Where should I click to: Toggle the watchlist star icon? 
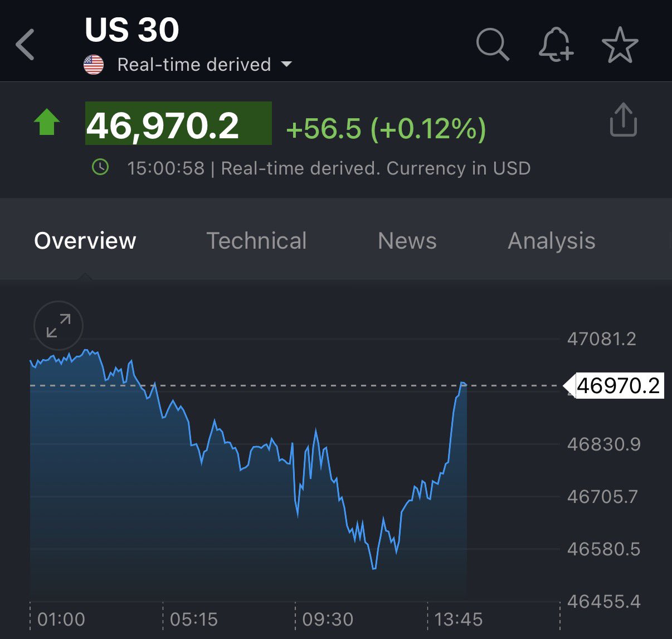(620, 45)
